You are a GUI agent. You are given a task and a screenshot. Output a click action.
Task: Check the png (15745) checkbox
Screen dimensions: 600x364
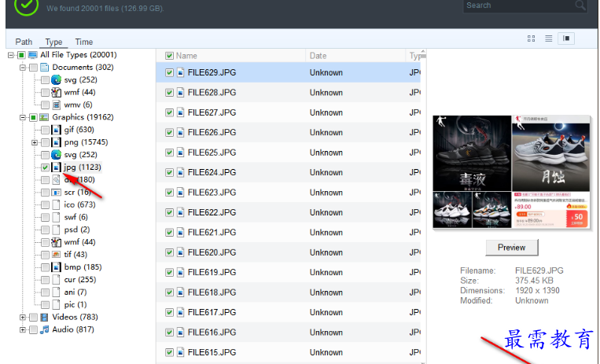click(45, 142)
